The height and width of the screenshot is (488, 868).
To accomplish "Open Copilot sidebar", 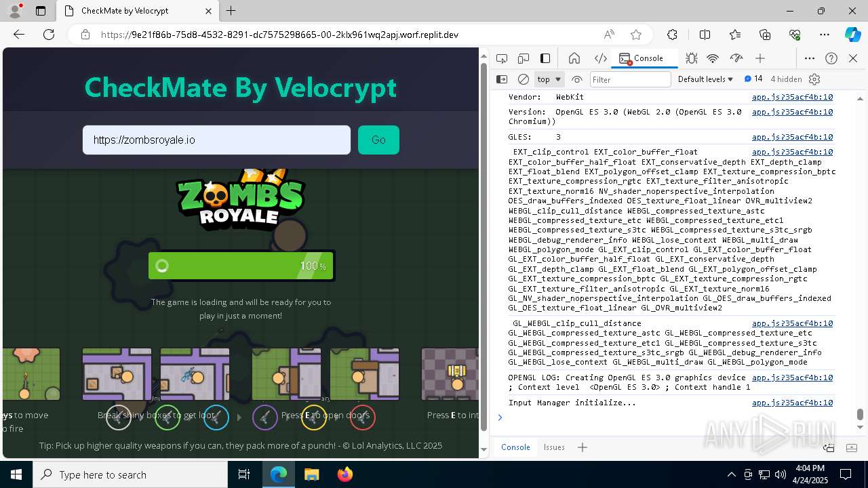I will click(852, 35).
